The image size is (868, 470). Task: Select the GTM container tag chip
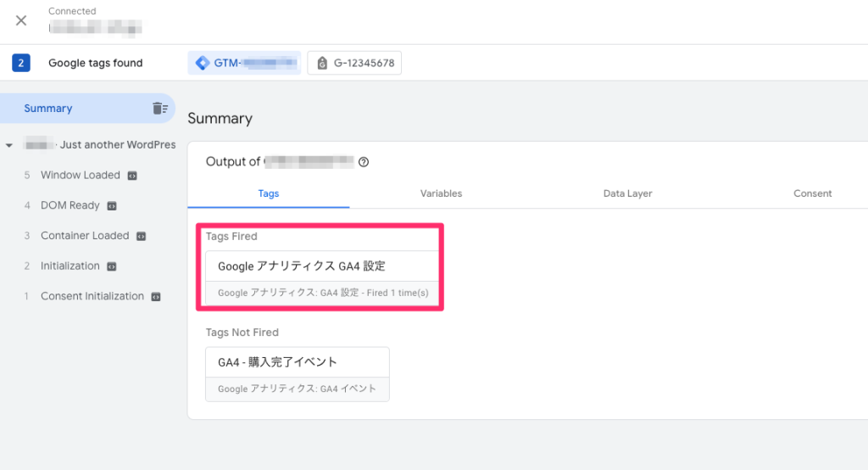pyautogui.click(x=244, y=63)
